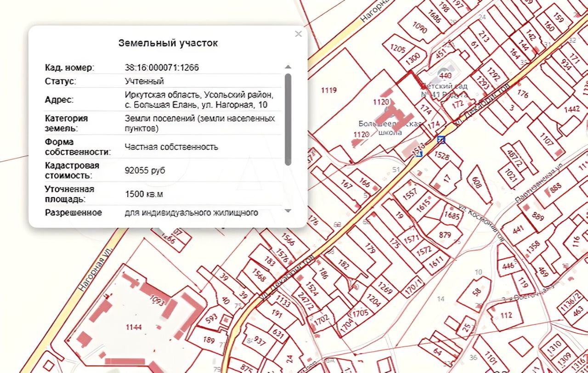588x373 pixels.
Task: Click the blue bus stop icon beside parcel 1516
Action: 419,153
